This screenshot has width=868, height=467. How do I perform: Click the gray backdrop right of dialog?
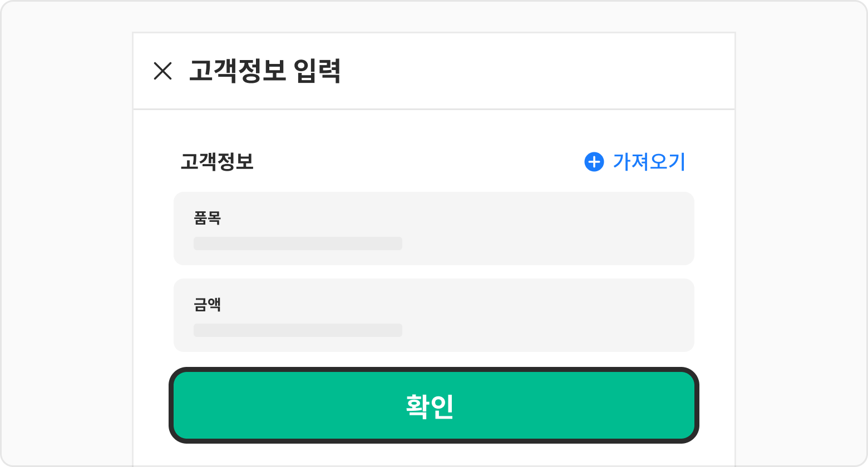click(801, 233)
